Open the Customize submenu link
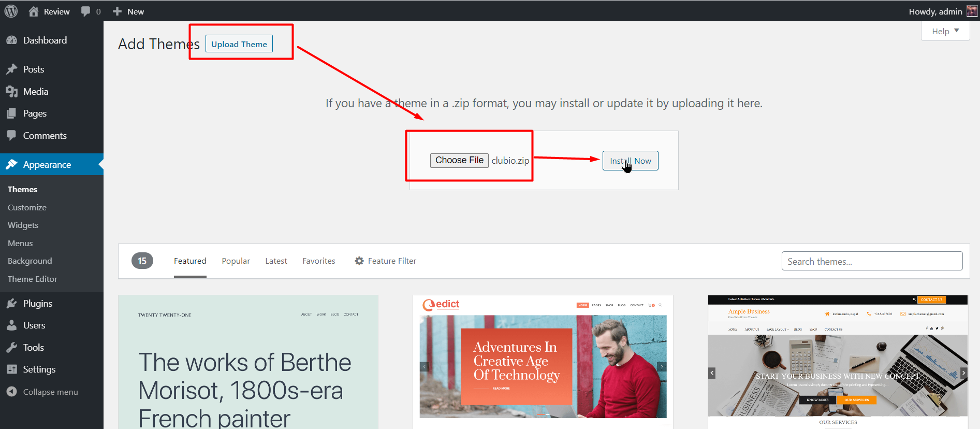Image resolution: width=980 pixels, height=429 pixels. [27, 207]
